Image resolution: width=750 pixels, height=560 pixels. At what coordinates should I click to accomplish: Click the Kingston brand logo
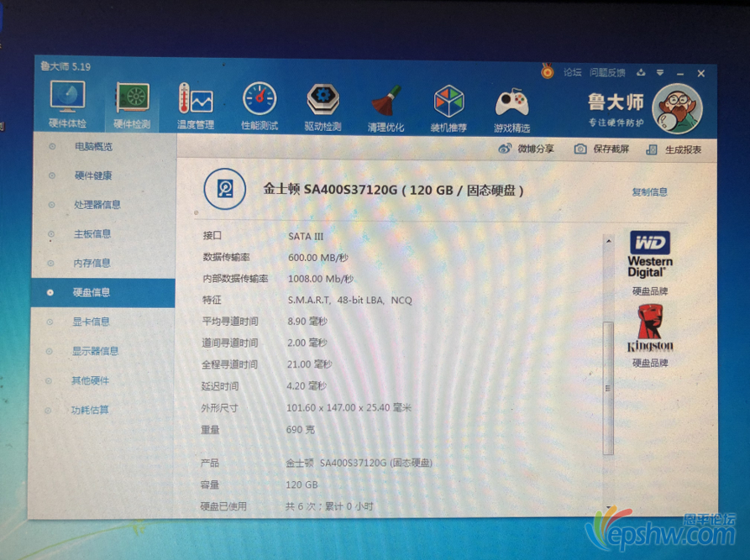[x=650, y=329]
